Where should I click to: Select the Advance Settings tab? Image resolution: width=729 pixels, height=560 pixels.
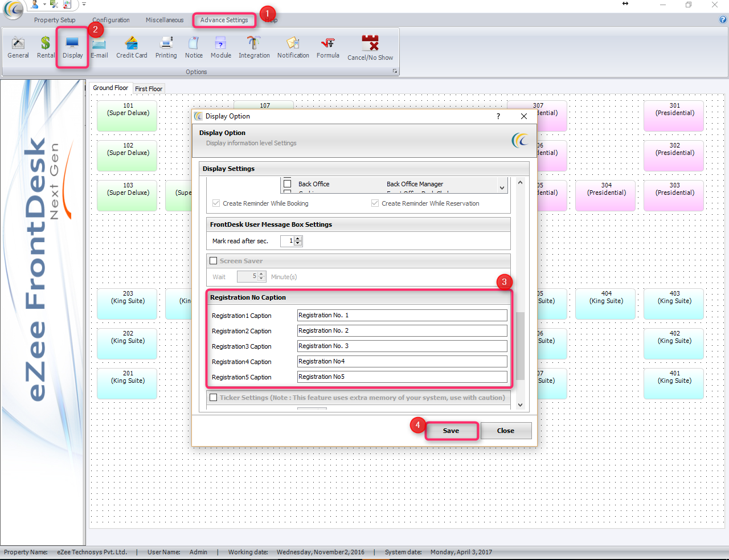click(224, 20)
